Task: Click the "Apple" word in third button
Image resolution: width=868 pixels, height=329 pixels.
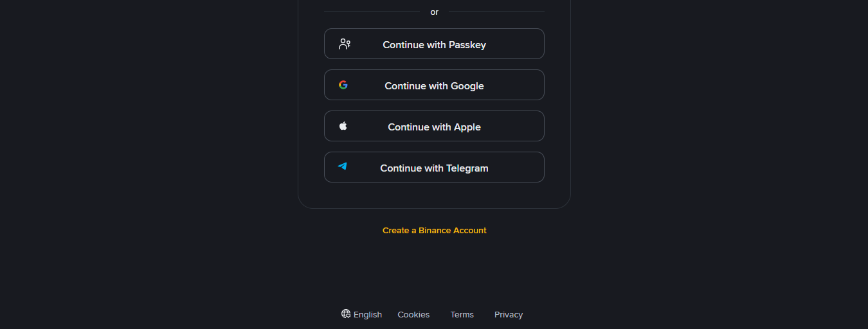Action: [x=467, y=127]
